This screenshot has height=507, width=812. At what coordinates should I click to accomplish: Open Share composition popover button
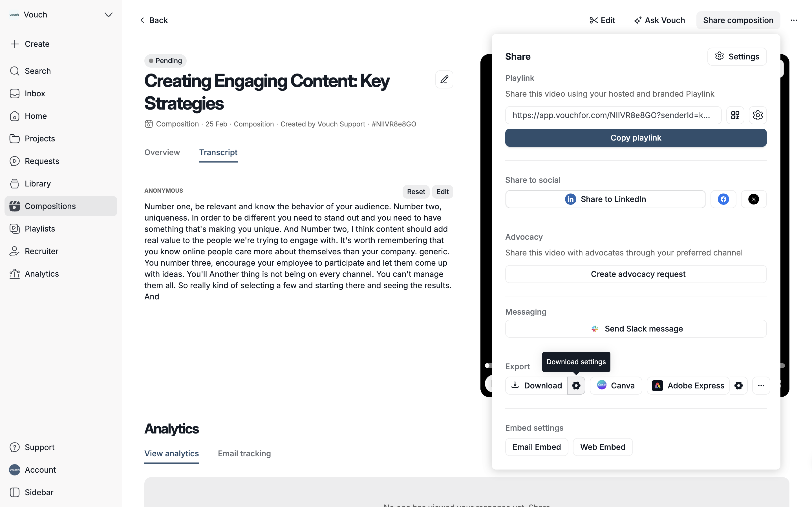[x=738, y=21]
